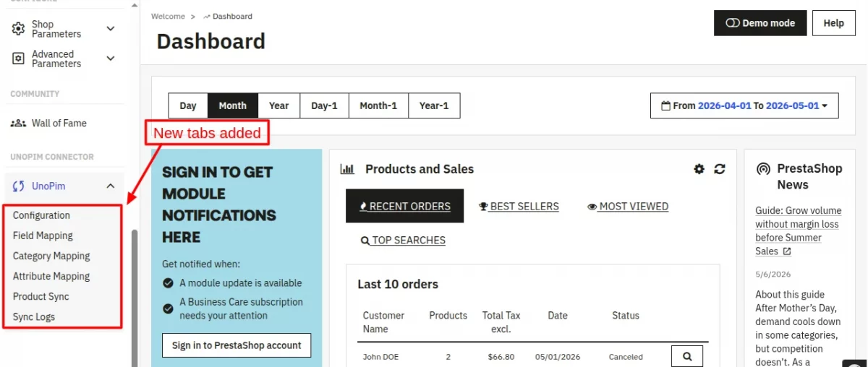Click John DOE customer name cell
Image resolution: width=868 pixels, height=367 pixels.
[380, 357]
